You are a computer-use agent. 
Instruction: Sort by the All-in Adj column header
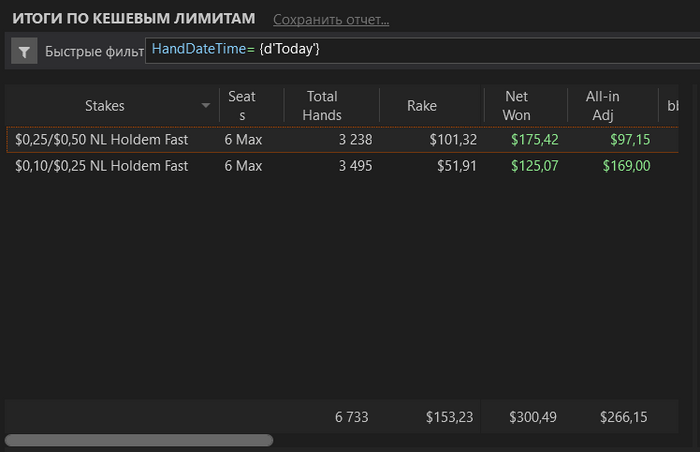coord(603,106)
